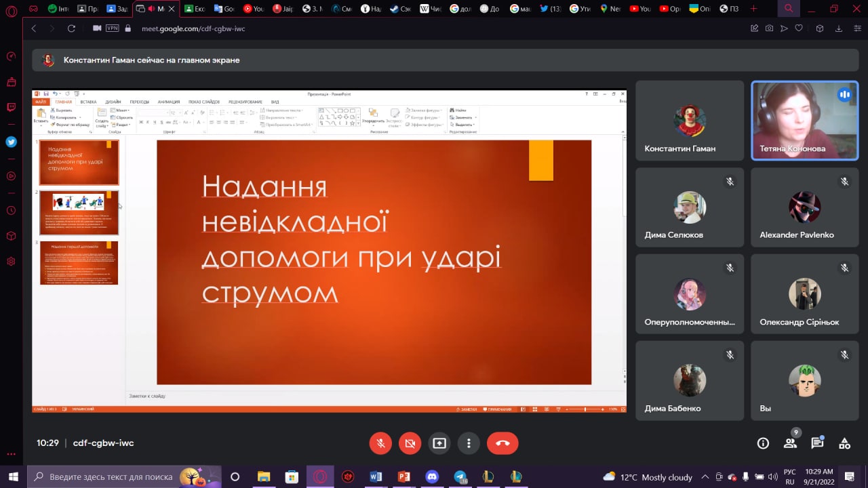Select slide 2 thumbnail in shared PowerPoint

click(x=79, y=212)
